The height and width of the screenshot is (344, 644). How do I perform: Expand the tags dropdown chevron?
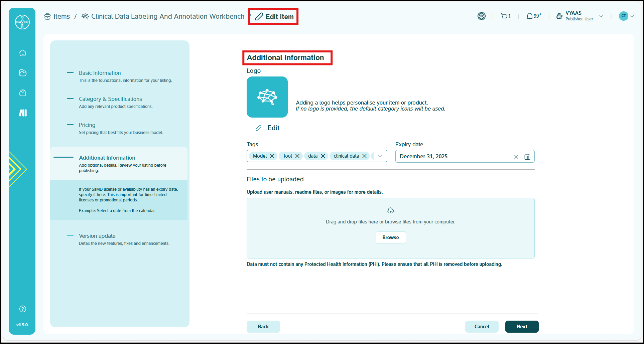point(380,156)
